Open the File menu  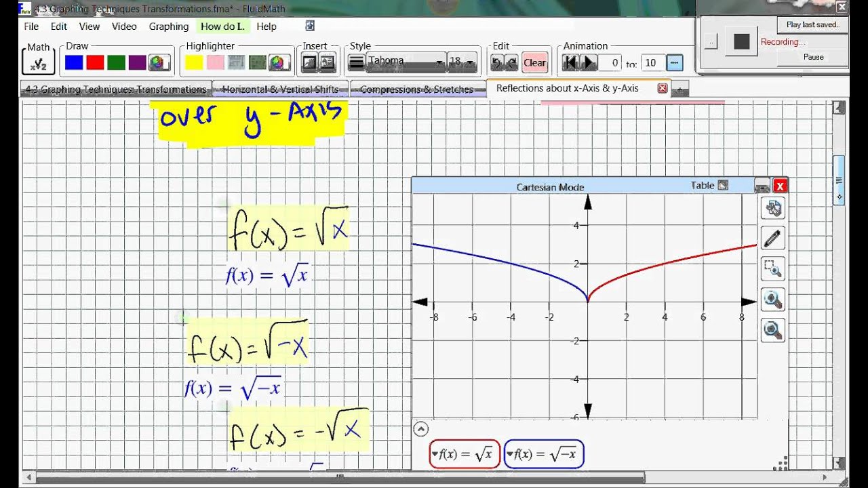pos(31,26)
